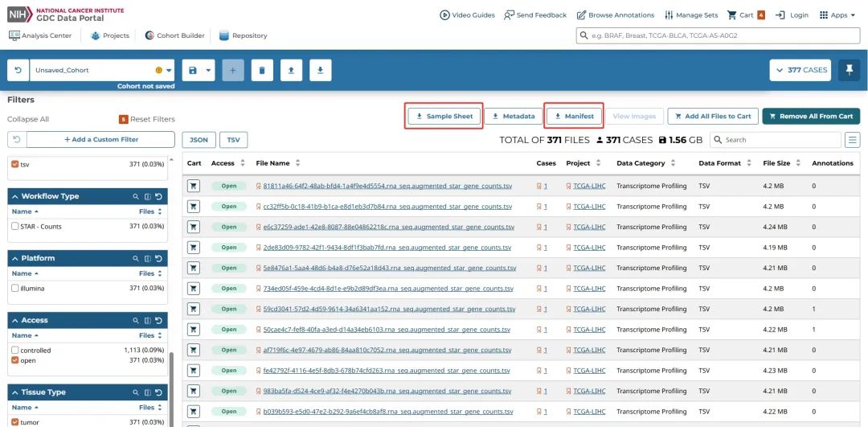The height and width of the screenshot is (427, 868).
Task: Add first file row to cart
Action: [x=194, y=186]
